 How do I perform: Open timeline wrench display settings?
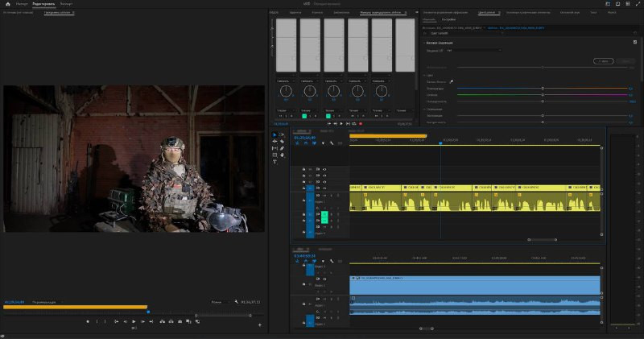pos(331,144)
